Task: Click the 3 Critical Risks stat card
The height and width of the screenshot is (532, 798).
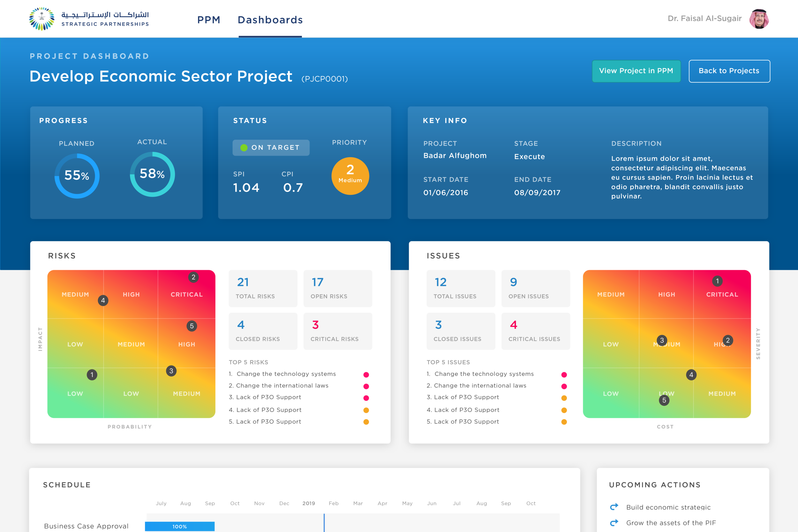Action: 338,331
